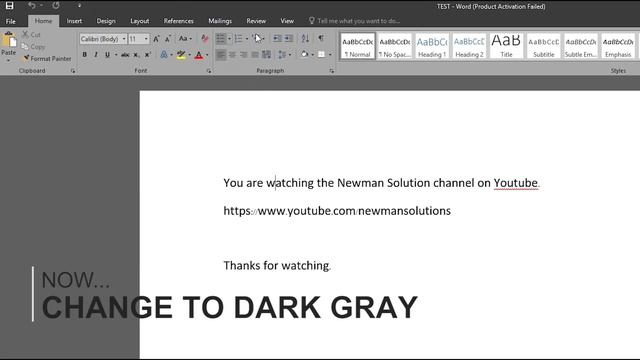Screen dimensions: 640x360
Task: Center the text
Action: coord(232,55)
